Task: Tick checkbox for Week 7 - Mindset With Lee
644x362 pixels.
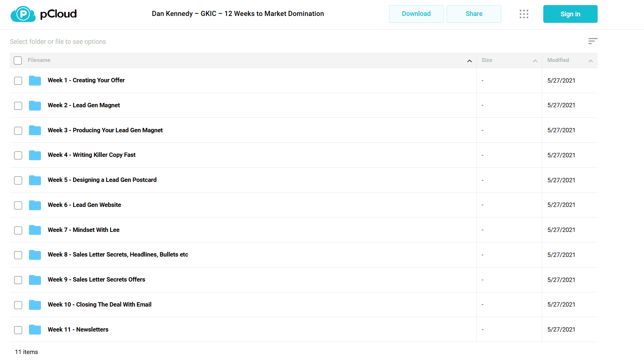Action: tap(18, 230)
